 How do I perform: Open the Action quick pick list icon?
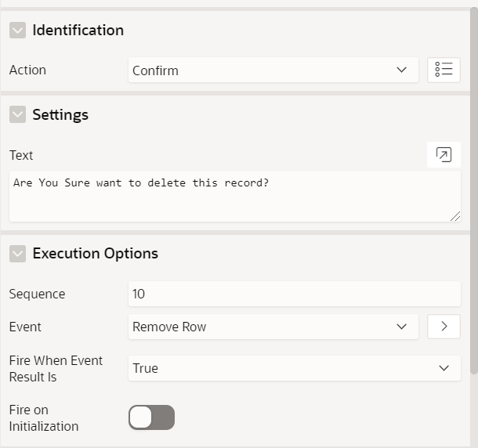pyautogui.click(x=444, y=70)
